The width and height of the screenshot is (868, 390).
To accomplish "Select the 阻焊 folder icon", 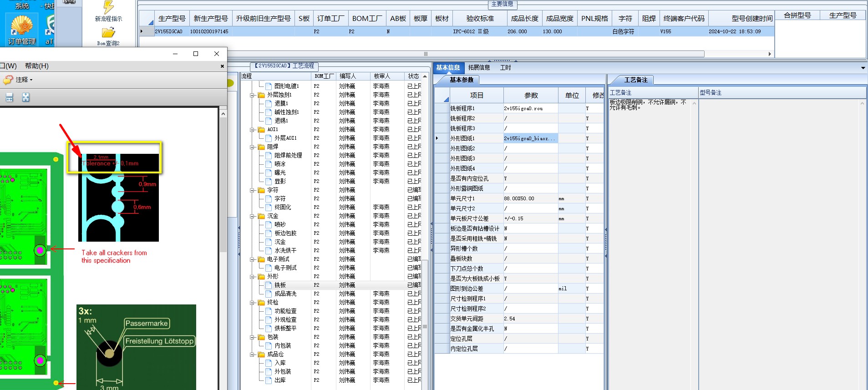I will (x=261, y=147).
